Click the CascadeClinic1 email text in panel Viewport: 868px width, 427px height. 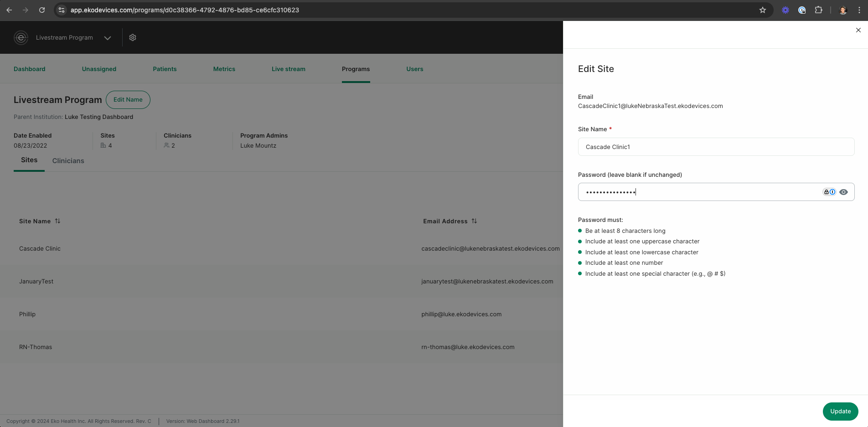[x=651, y=106]
